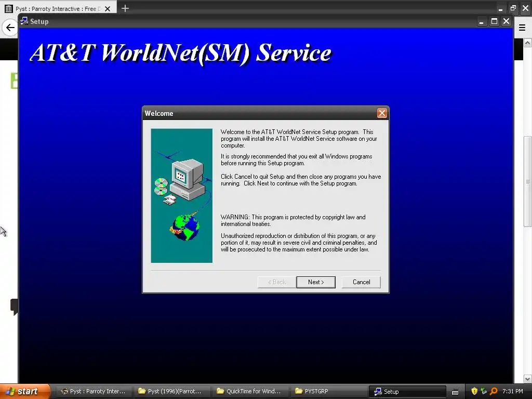Click the WARNING copyright notice text

(293, 220)
